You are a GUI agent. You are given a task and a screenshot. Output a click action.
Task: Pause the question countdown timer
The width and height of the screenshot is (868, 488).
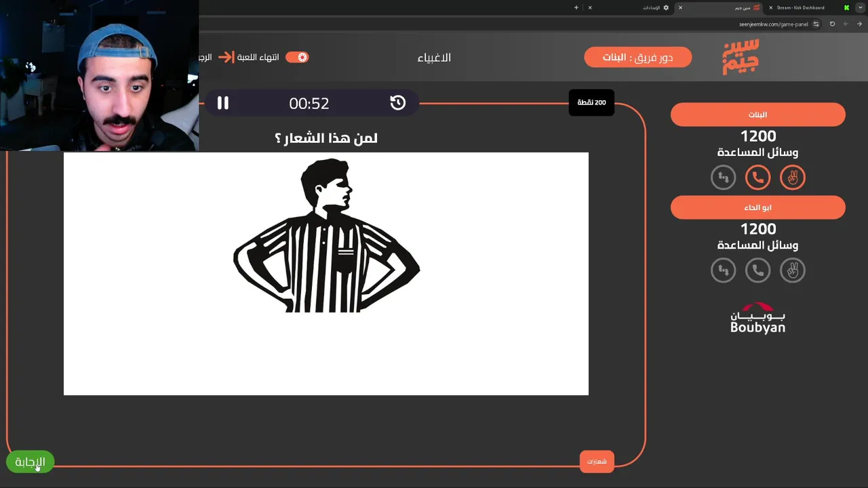[x=222, y=103]
